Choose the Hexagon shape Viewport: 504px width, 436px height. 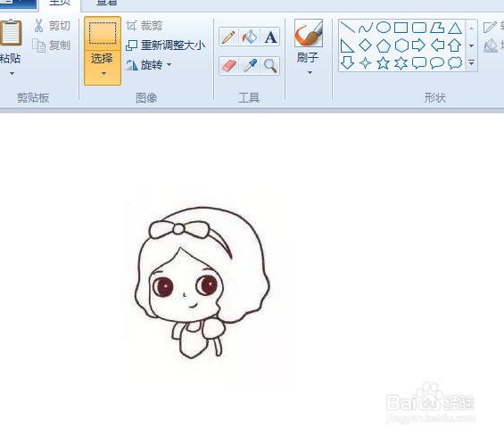401,45
